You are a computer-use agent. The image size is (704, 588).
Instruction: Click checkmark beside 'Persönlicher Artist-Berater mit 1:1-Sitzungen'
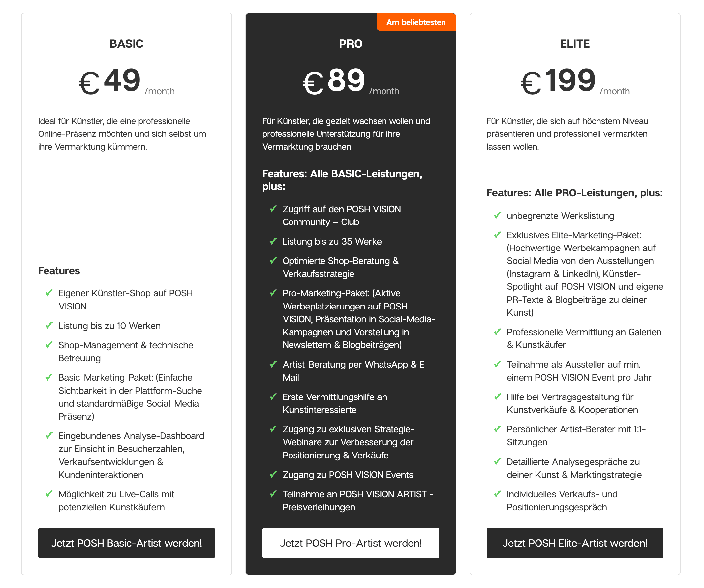click(x=498, y=429)
